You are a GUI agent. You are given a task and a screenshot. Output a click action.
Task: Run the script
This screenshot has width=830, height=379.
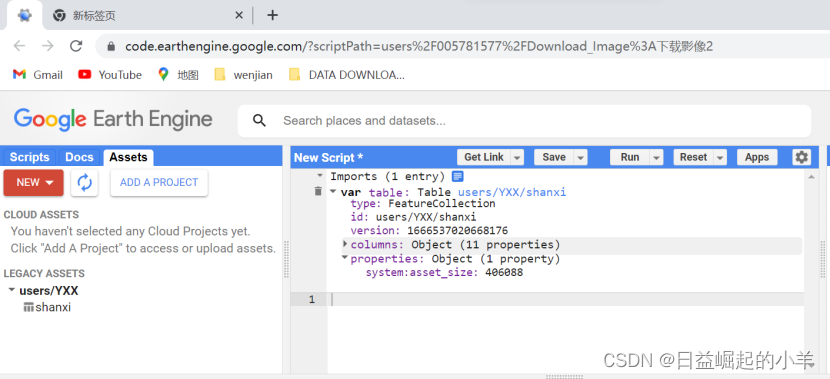click(x=630, y=157)
